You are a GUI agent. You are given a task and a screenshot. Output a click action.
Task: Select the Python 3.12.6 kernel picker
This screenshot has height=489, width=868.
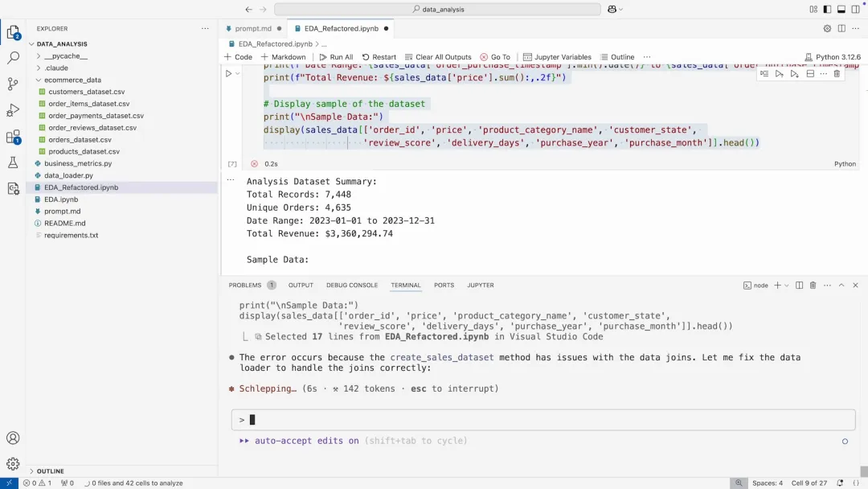tap(833, 57)
